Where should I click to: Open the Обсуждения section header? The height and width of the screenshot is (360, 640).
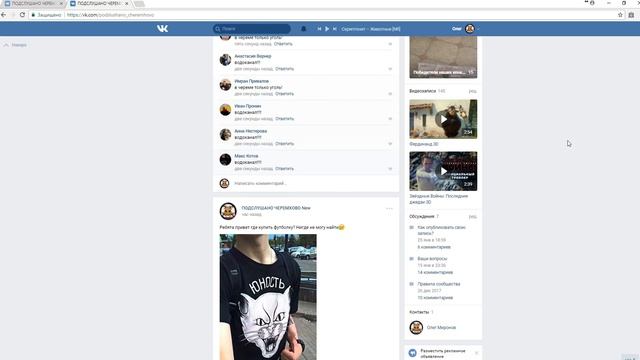pos(422,216)
